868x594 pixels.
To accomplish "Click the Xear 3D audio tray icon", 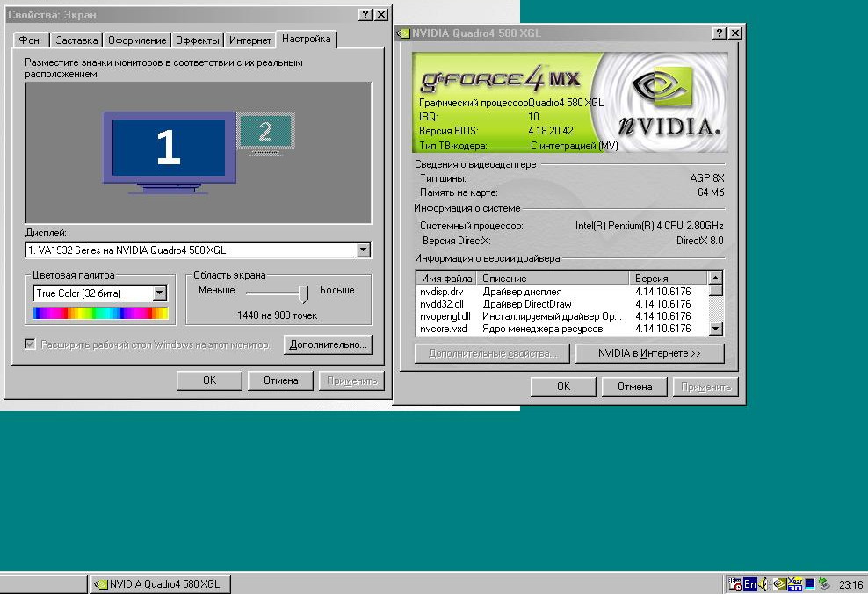I will pos(795,584).
